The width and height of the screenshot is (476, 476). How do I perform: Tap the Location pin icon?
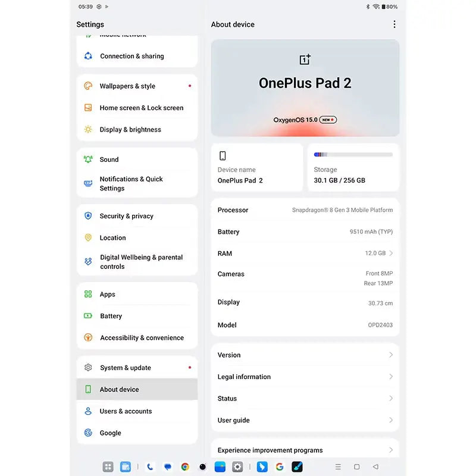(x=88, y=237)
